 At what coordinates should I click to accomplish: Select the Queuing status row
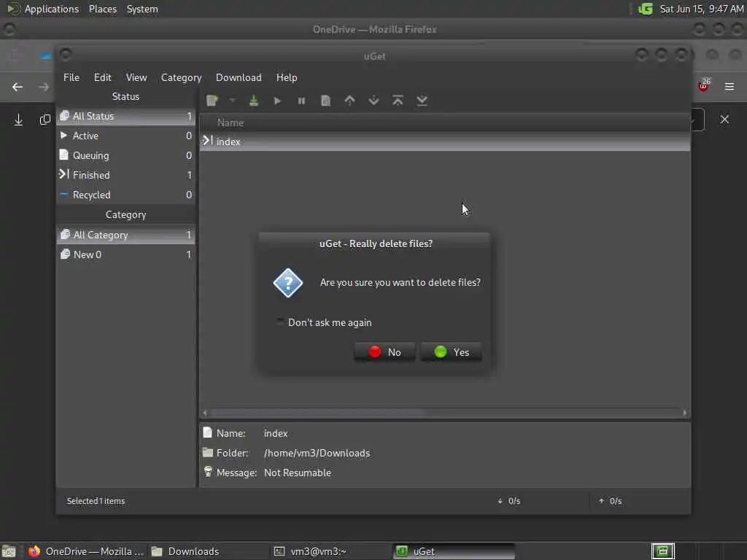[x=125, y=155]
